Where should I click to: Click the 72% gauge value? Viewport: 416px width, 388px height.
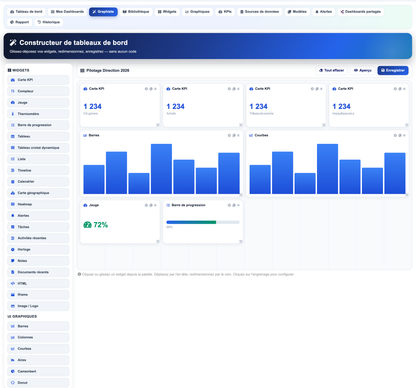click(100, 225)
